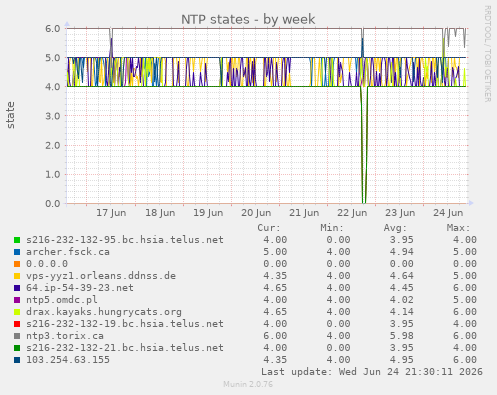The height and width of the screenshot is (395, 497).
Task: Click the Min: column header
Action: click(332, 228)
